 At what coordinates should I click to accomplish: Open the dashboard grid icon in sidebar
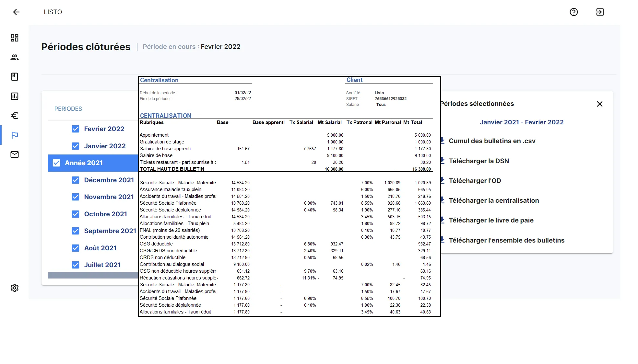[15, 38]
